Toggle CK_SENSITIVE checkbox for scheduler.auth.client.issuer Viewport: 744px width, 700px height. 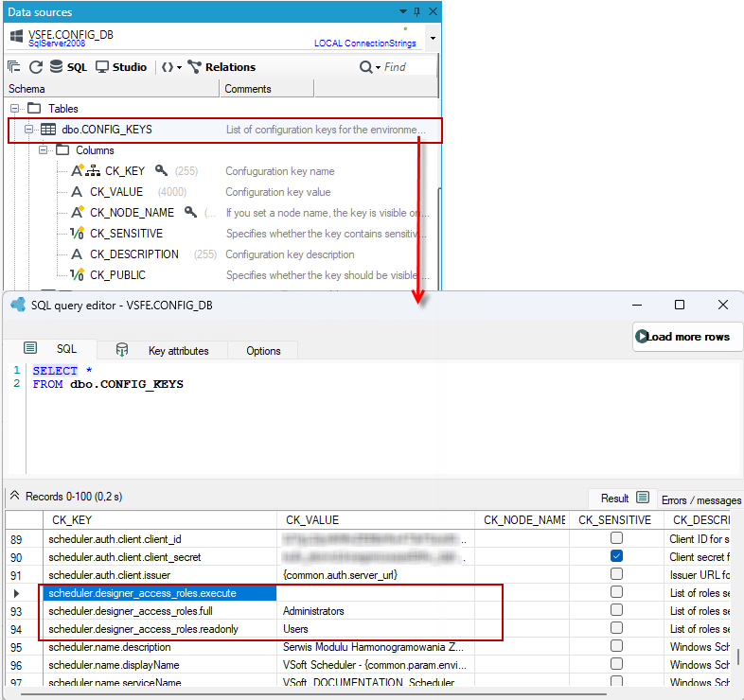pos(616,574)
